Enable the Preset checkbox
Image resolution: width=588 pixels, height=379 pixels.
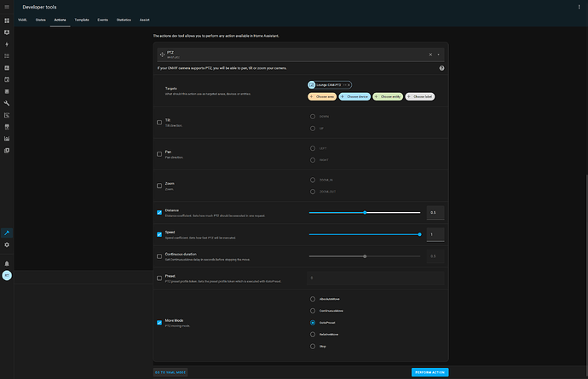pyautogui.click(x=159, y=278)
